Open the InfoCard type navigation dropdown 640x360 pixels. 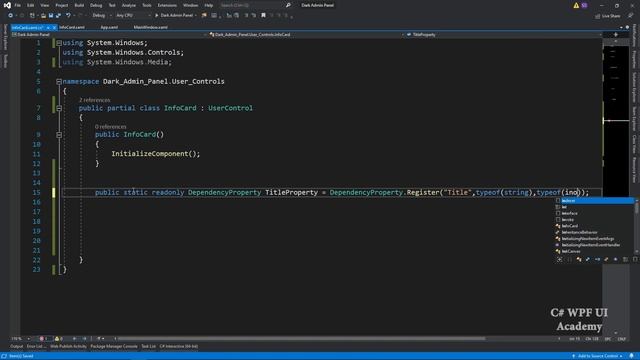pyautogui.click(x=307, y=35)
